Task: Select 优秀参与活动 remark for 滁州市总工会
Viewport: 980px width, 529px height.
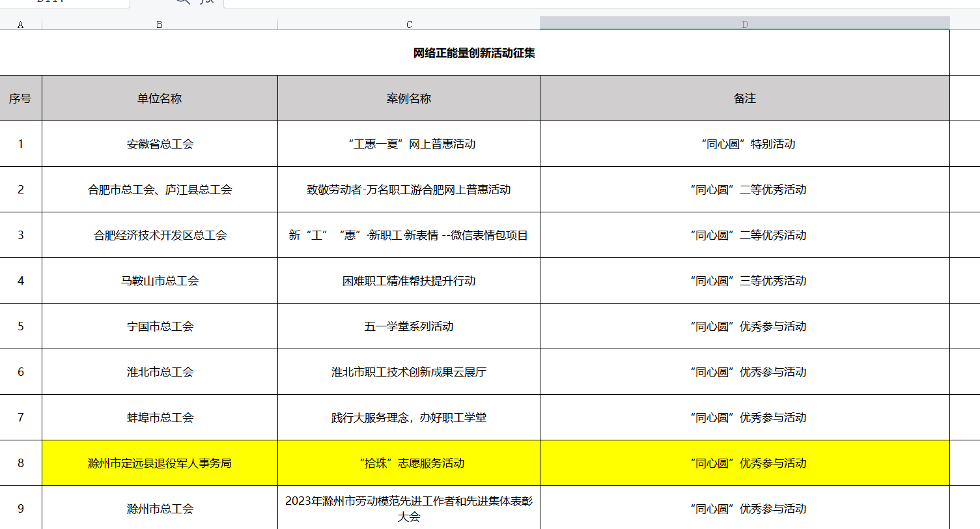Action: tap(745, 508)
